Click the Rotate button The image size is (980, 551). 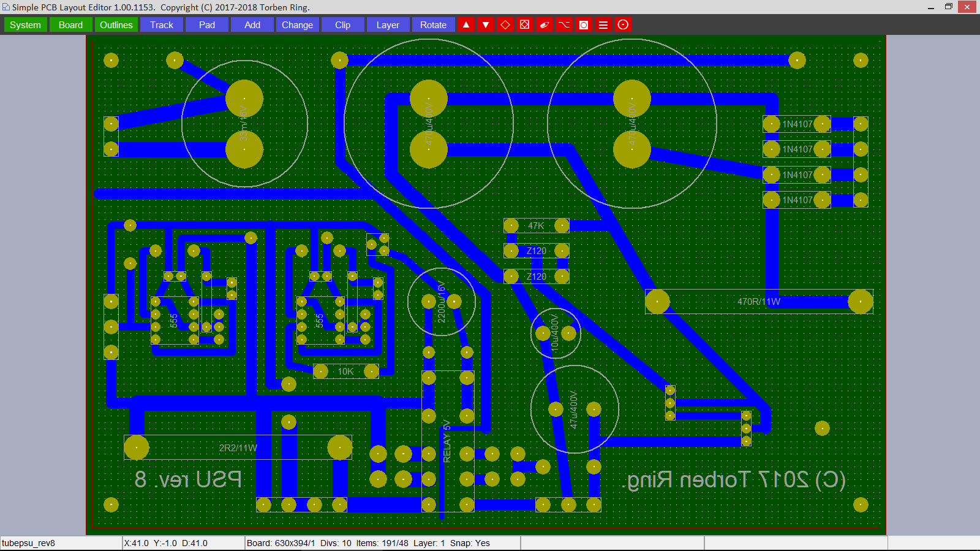[x=433, y=24]
